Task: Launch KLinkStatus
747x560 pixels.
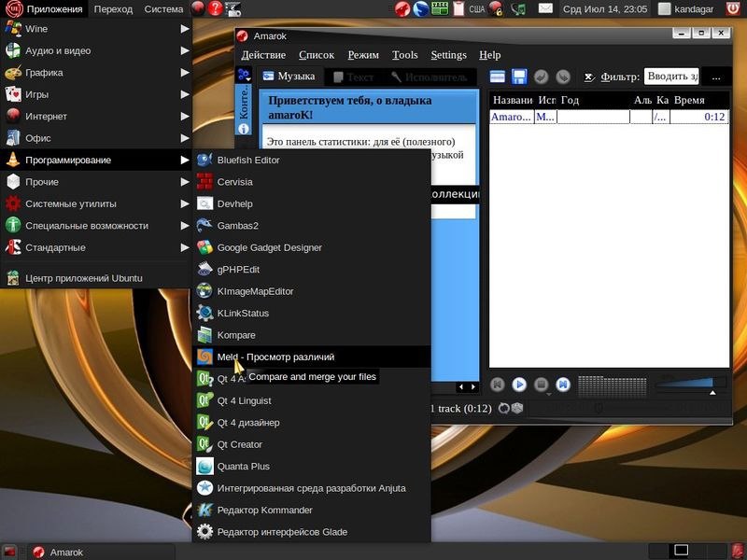Action: 312,314
